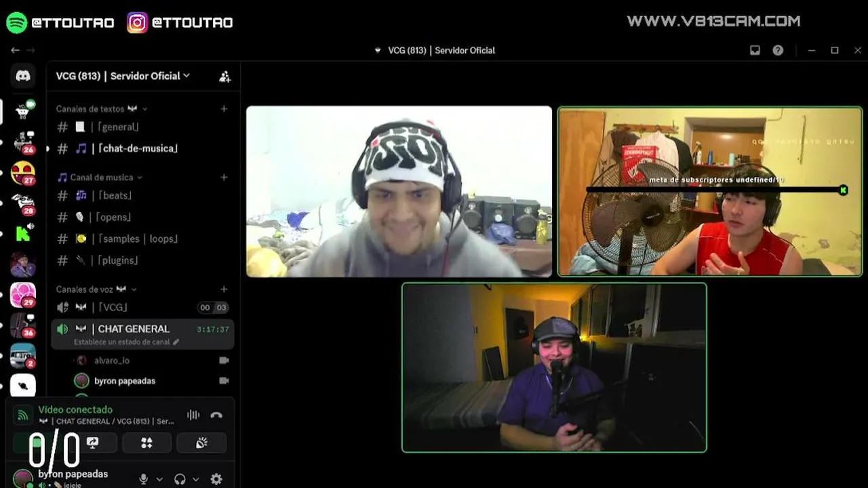This screenshot has height=488, width=868.
Task: Focus the video tile with the fan
Action: (x=709, y=191)
